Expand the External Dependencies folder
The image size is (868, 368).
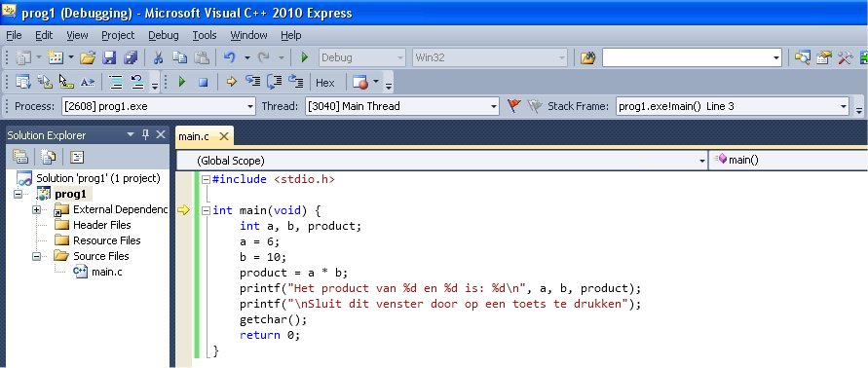[37, 209]
